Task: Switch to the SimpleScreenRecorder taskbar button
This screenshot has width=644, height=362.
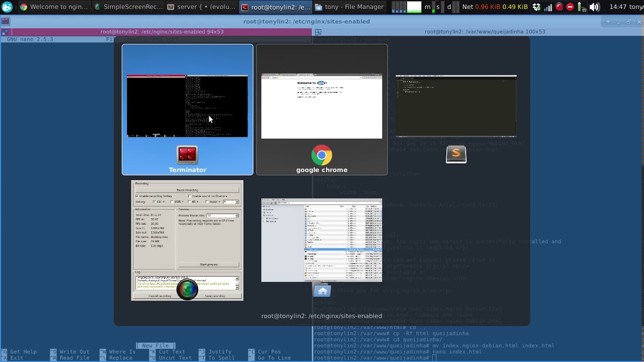Action: (128, 7)
